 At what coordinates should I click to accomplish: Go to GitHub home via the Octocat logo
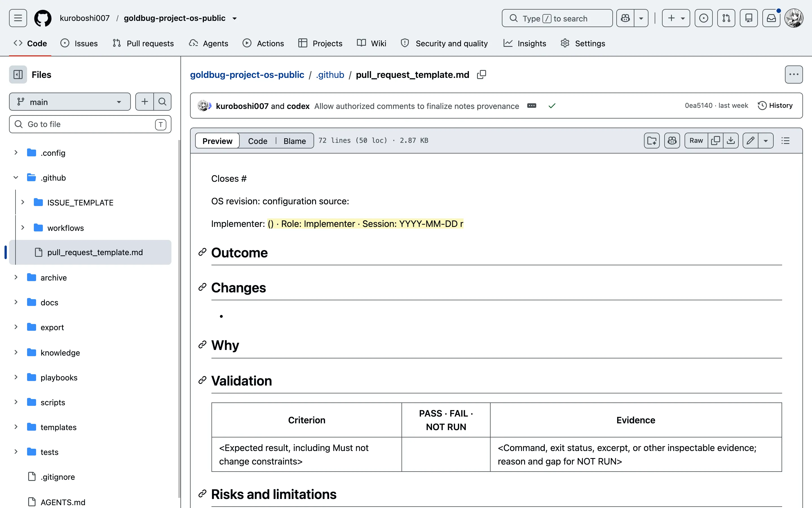43,18
